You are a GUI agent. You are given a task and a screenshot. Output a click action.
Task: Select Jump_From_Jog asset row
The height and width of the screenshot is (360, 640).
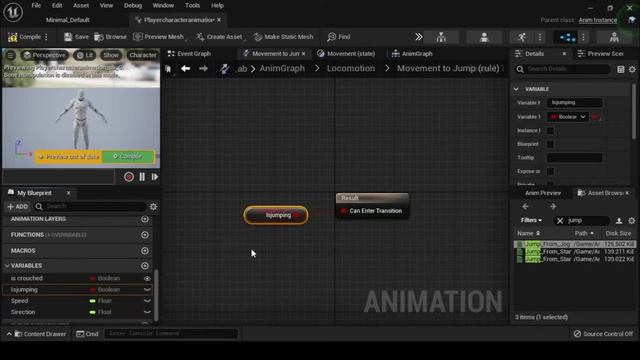click(x=575, y=244)
